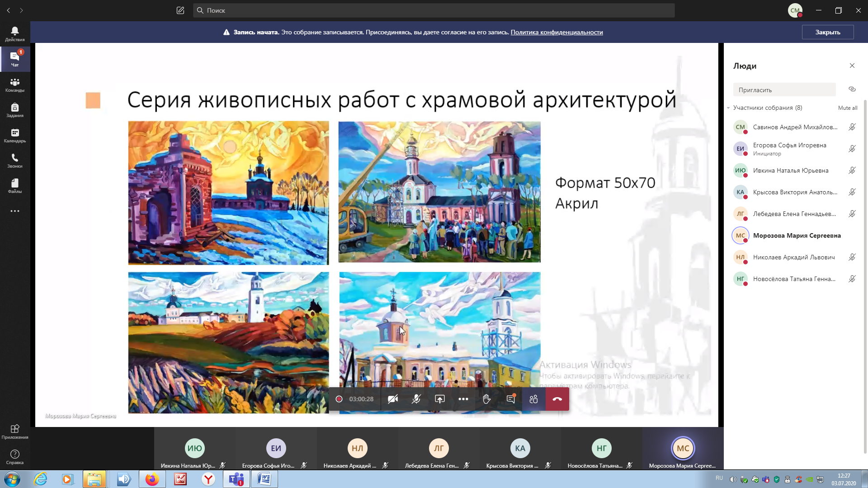
Task: Dismiss the recording banner with Закрыть
Action: [x=828, y=32]
